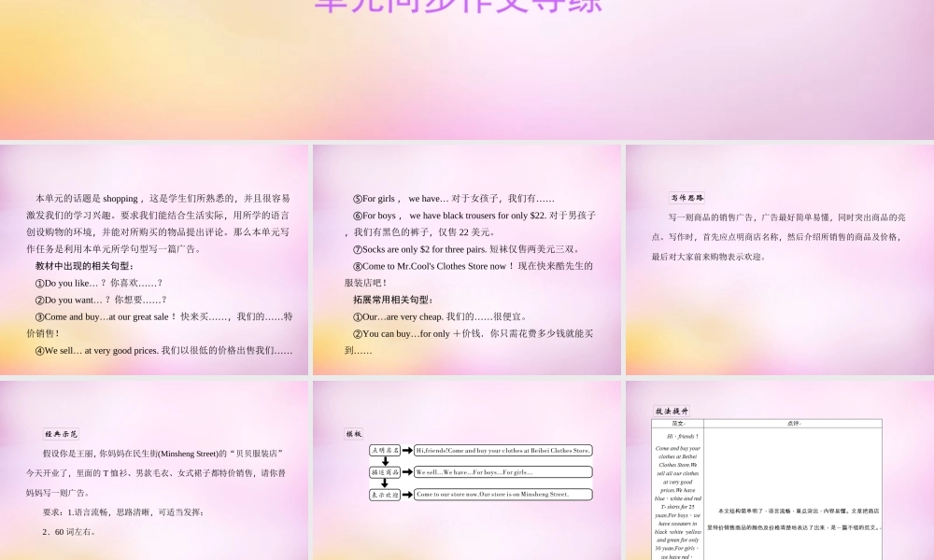Click the 描述商品 flowchart box
The width and height of the screenshot is (934, 560).
click(x=384, y=472)
